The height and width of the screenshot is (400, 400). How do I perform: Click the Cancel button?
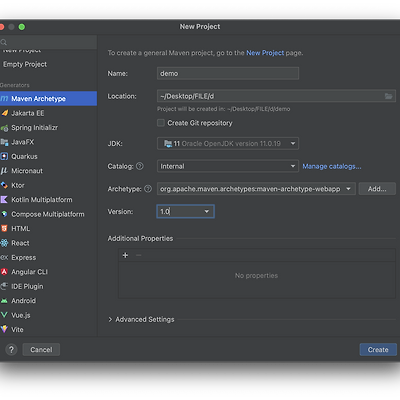point(41,350)
